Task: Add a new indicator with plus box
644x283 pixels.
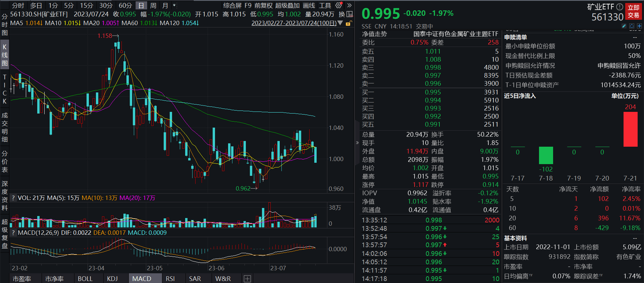Action: [247, 279]
